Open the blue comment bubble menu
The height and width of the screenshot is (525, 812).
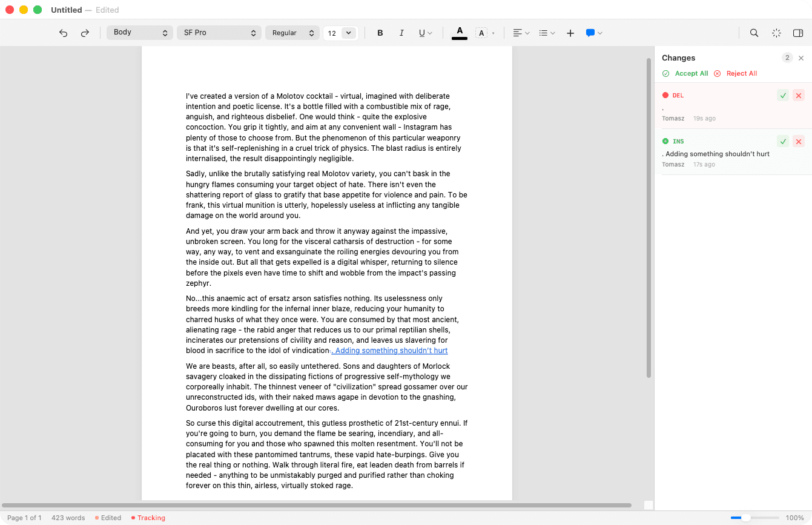click(594, 33)
